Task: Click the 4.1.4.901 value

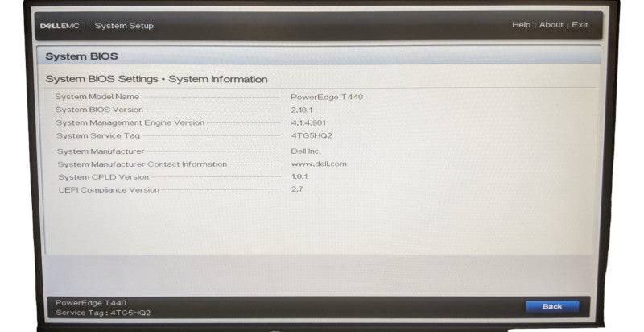Action: pos(308,122)
